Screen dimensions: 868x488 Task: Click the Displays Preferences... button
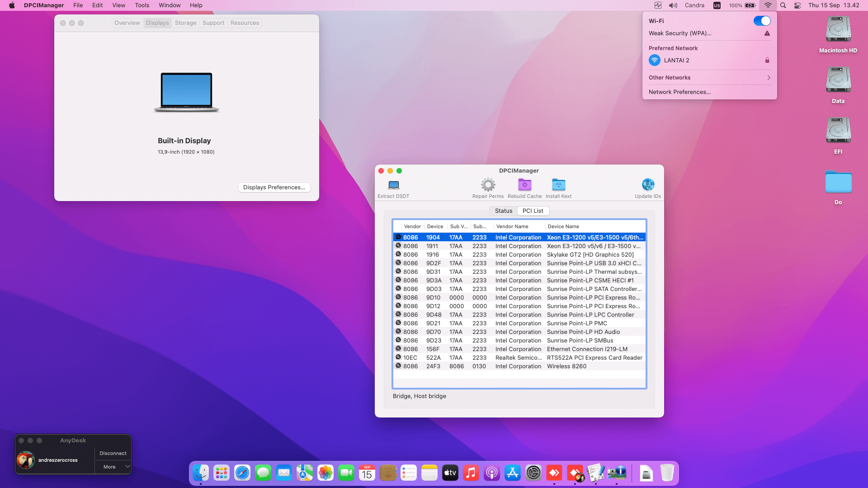274,188
